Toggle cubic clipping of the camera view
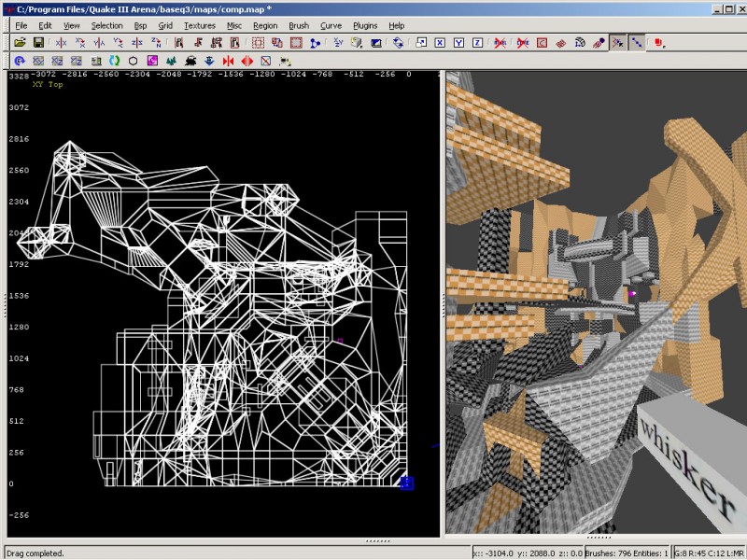This screenshot has width=747, height=560. (x=376, y=43)
